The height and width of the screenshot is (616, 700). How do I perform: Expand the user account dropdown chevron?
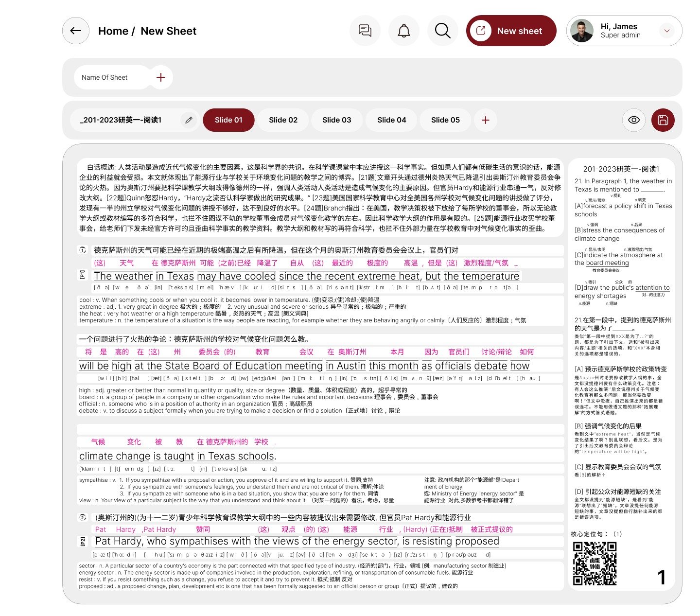tap(667, 31)
